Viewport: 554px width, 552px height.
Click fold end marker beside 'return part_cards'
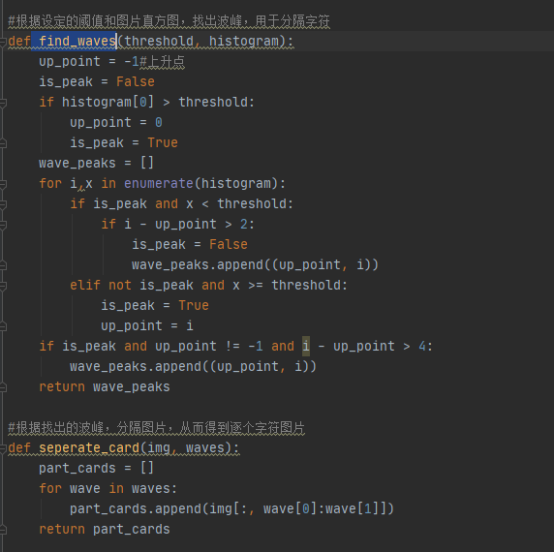(3, 530)
